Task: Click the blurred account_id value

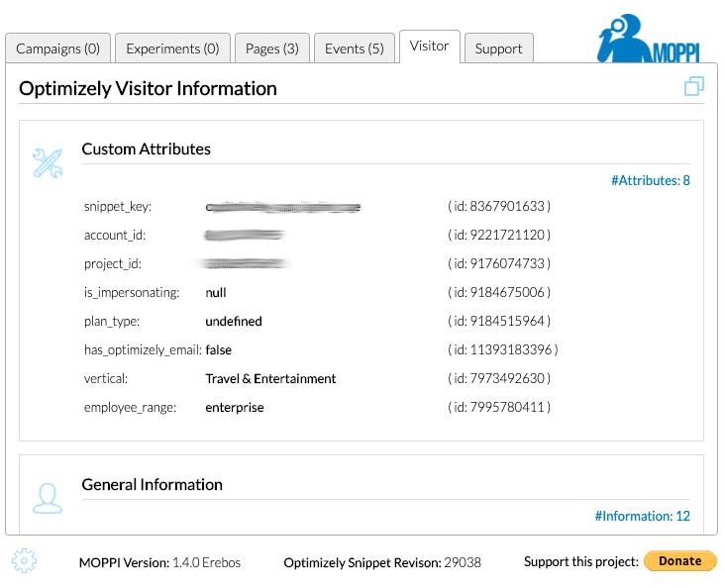Action: coord(245,236)
